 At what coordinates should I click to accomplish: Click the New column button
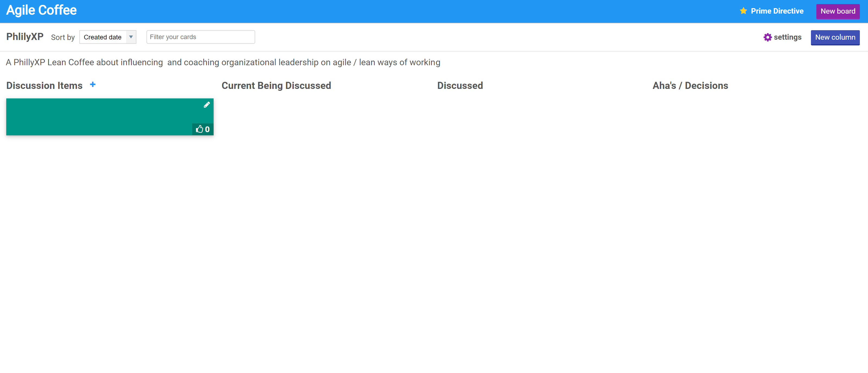click(x=835, y=37)
